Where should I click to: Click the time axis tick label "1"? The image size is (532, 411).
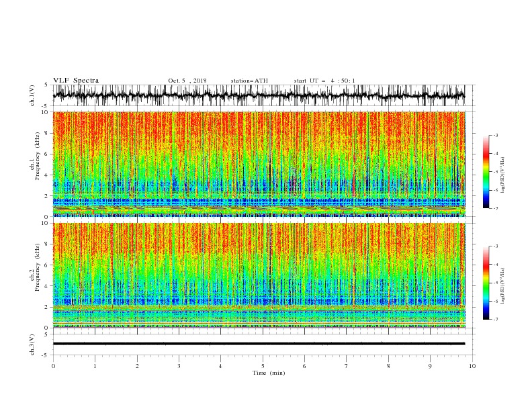pyautogui.click(x=95, y=366)
